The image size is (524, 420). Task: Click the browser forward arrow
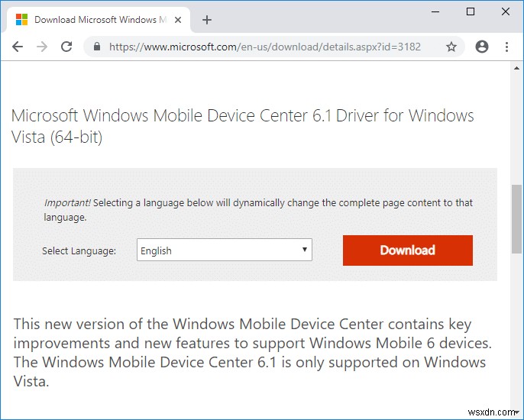click(x=42, y=47)
